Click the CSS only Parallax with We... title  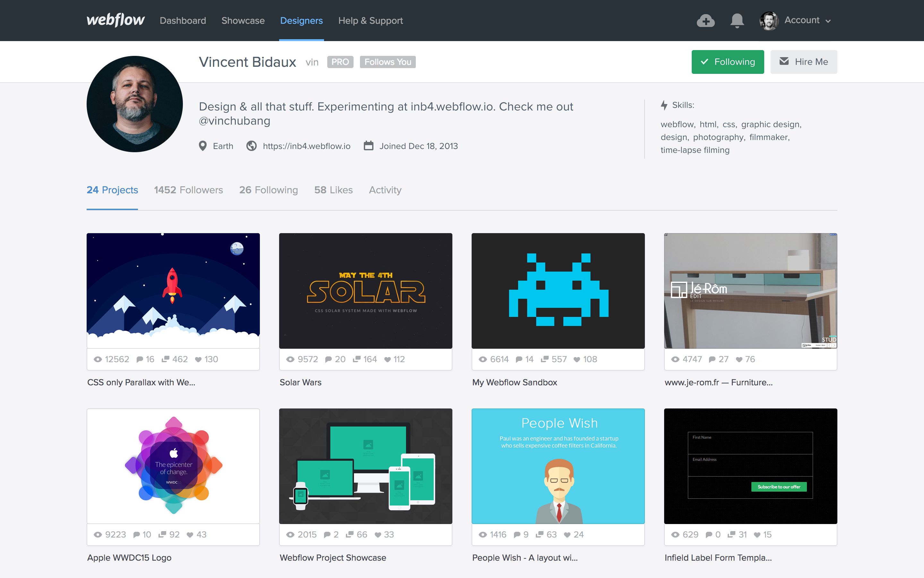pos(141,382)
